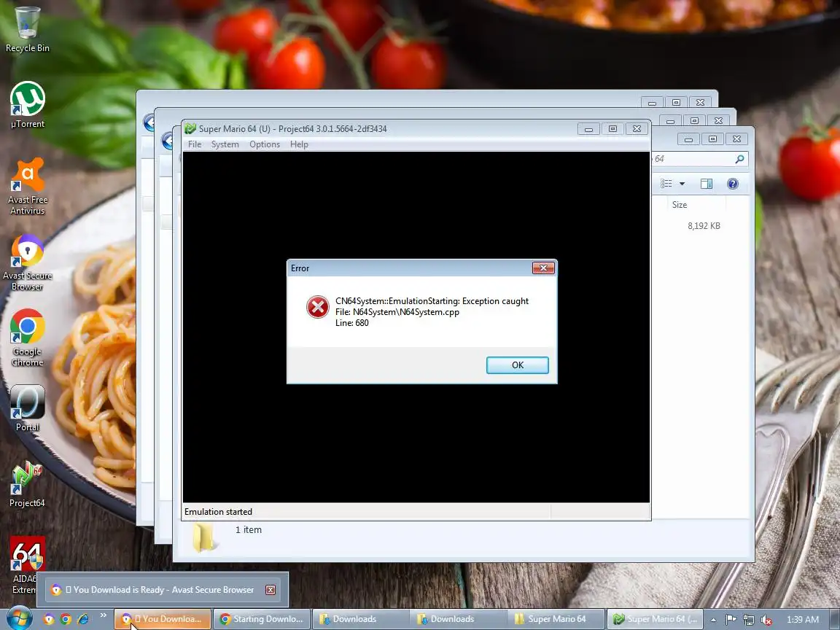This screenshot has width=840, height=630.
Task: Toggle preview pane icon in Explorer
Action: pos(706,184)
